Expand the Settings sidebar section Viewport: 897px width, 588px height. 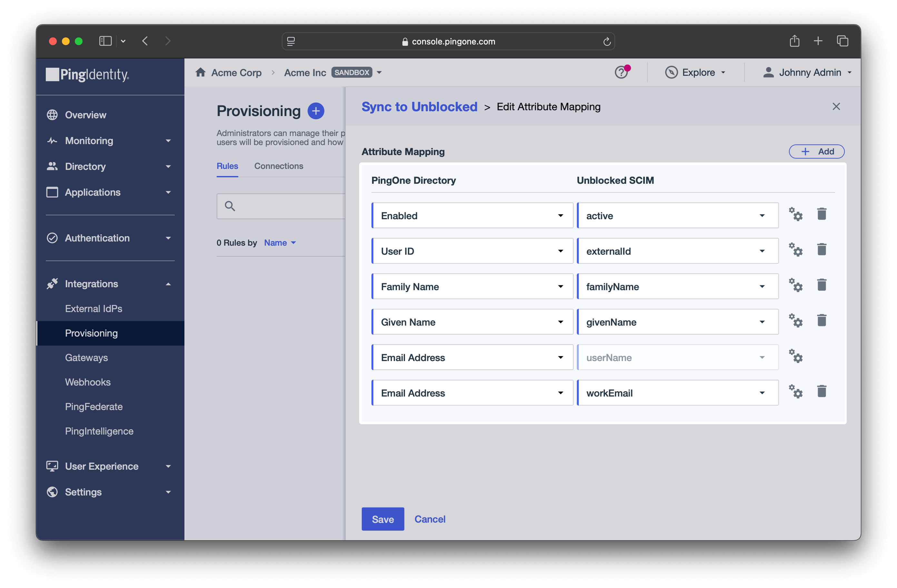click(110, 492)
